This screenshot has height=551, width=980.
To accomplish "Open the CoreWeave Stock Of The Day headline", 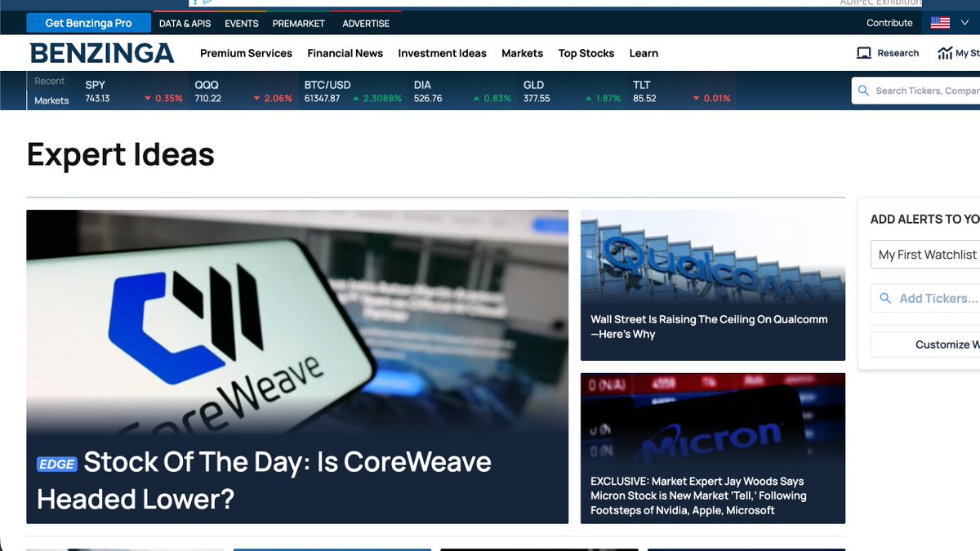I will pos(264,480).
